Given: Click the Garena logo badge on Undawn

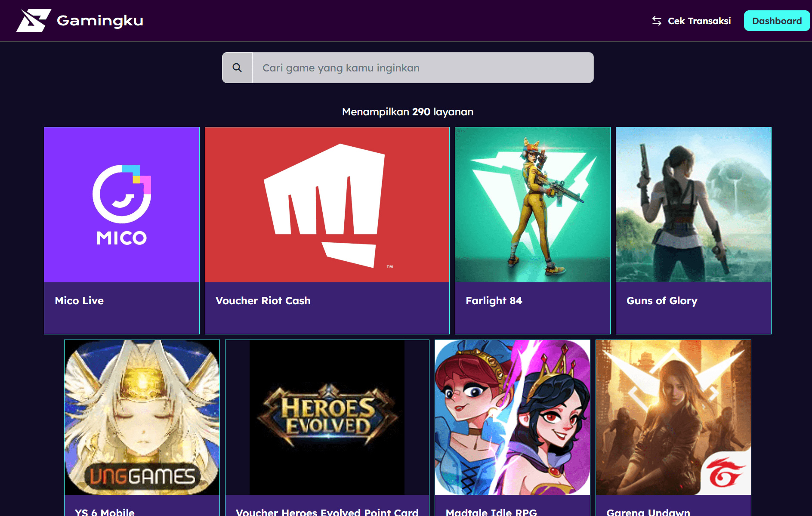Looking at the screenshot, I should coord(726,473).
